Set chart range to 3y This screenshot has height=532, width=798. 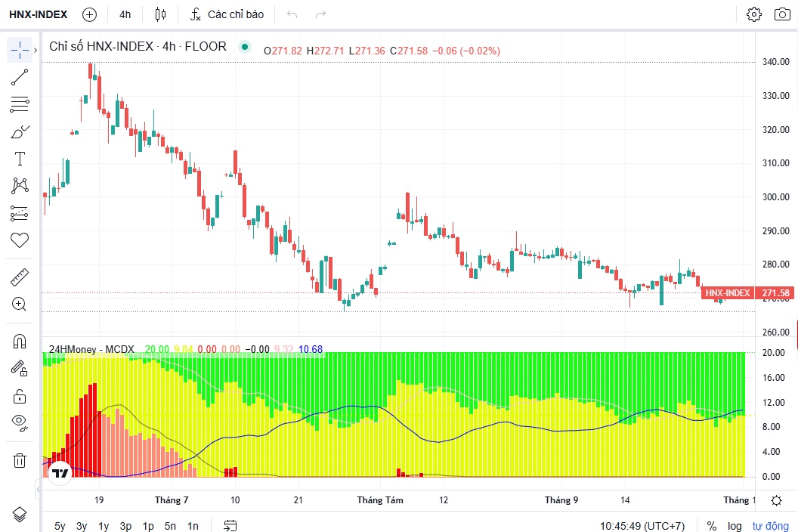click(x=82, y=526)
